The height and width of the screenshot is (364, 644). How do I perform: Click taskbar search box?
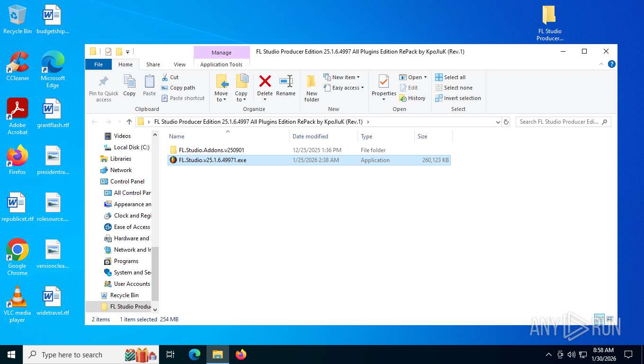click(91, 354)
